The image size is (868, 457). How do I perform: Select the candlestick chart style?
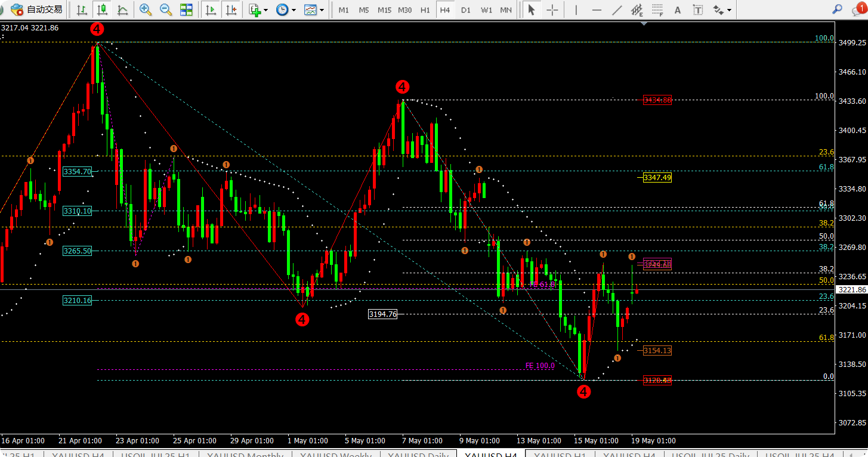pos(103,10)
